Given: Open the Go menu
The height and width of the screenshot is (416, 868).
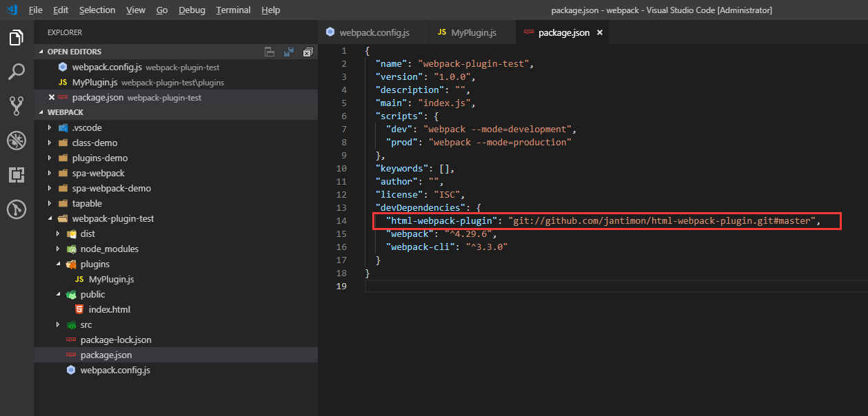Looking at the screenshot, I should (162, 10).
